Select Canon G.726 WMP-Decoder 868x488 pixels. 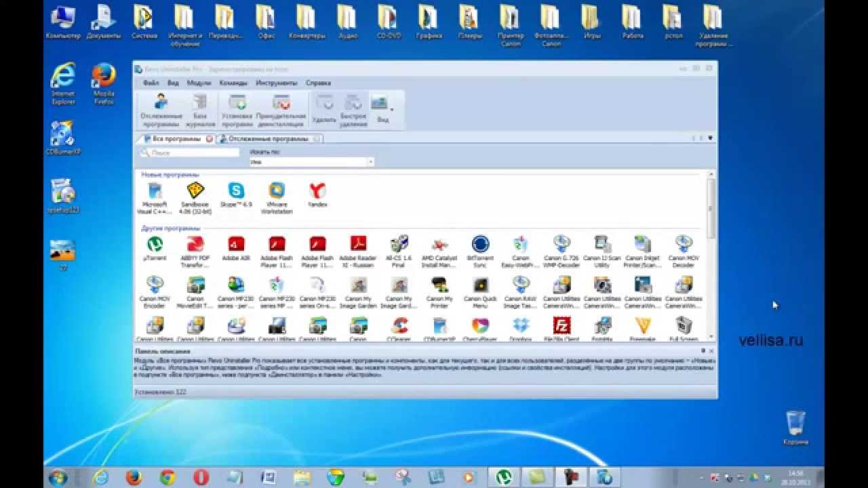tap(561, 252)
